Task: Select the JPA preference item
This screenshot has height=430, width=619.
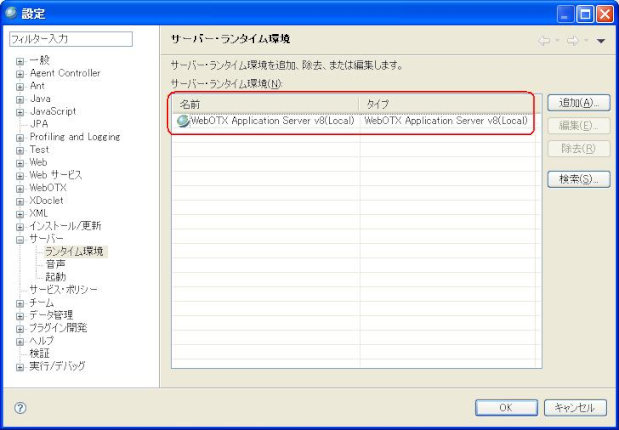Action: 39,124
